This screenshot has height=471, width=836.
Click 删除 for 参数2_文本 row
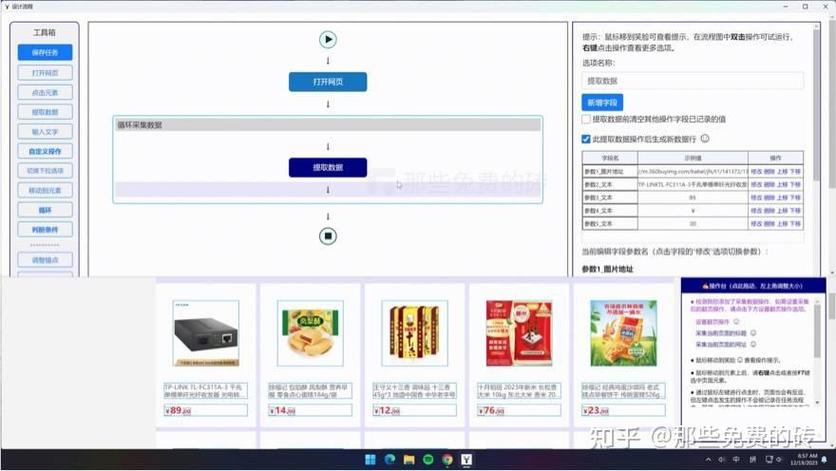point(769,185)
